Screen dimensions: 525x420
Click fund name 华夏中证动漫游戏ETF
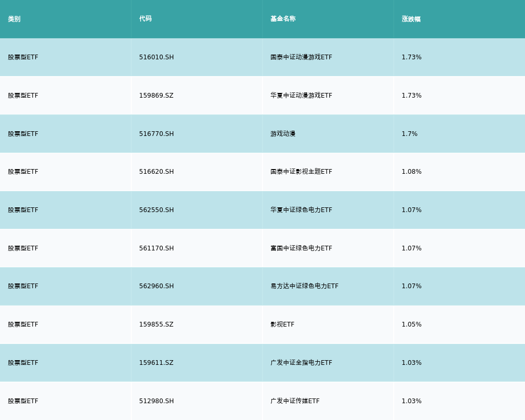(301, 96)
